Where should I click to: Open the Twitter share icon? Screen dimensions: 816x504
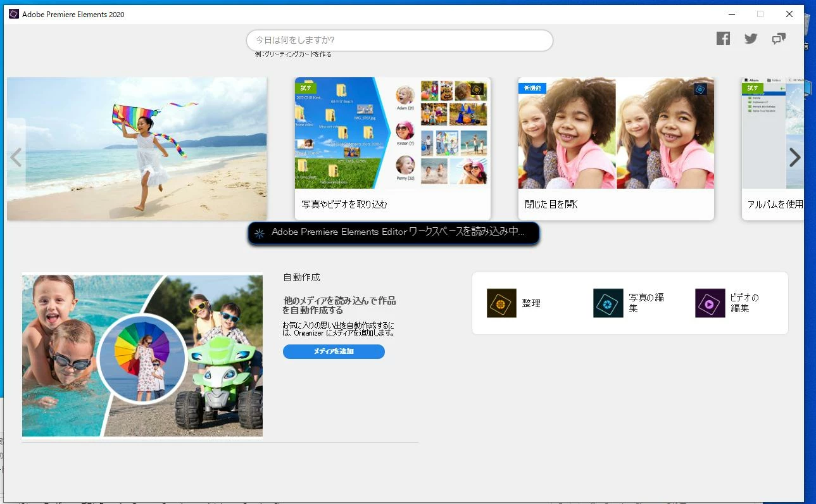751,39
